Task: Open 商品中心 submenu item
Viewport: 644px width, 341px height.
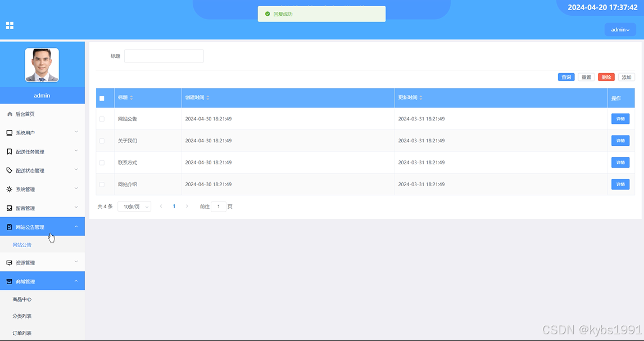Action: [42, 299]
